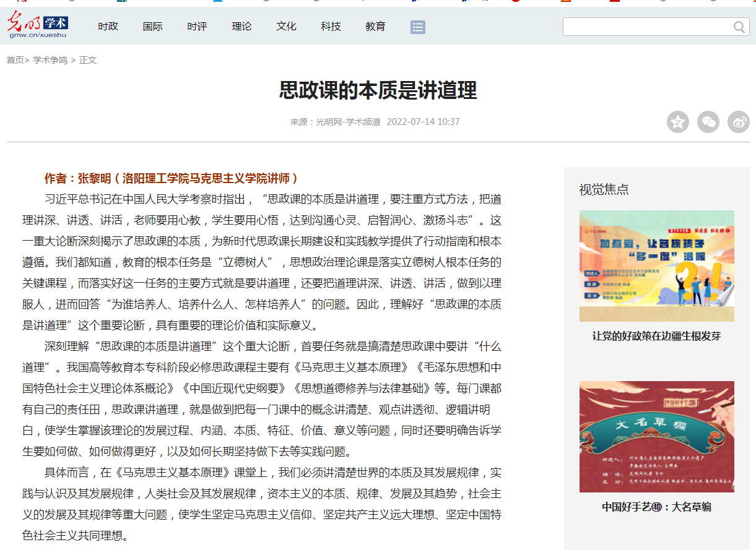Click the 视觉焦点 sidebar heading
The height and width of the screenshot is (550, 756).
[604, 189]
